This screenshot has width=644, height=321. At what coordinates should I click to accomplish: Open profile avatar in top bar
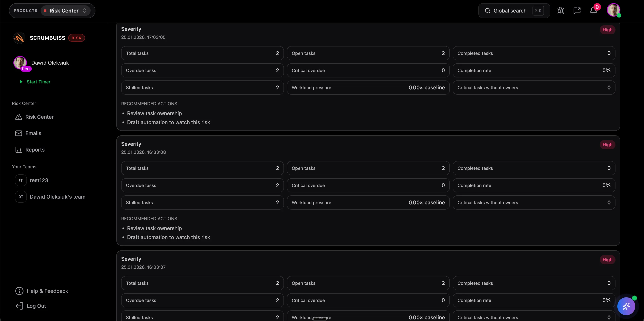[x=613, y=10]
